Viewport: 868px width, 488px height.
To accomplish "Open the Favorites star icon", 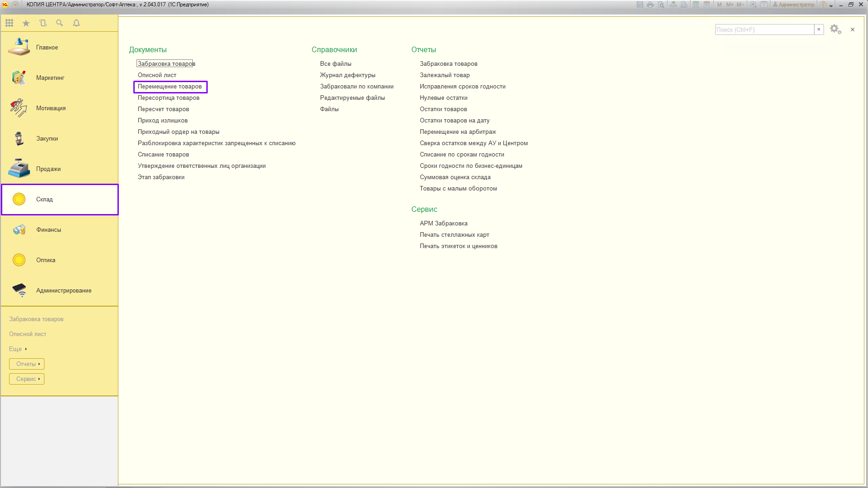I will (x=26, y=23).
